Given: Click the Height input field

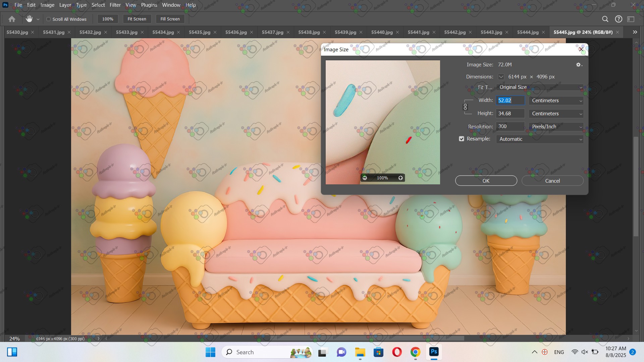Looking at the screenshot, I should (x=510, y=114).
